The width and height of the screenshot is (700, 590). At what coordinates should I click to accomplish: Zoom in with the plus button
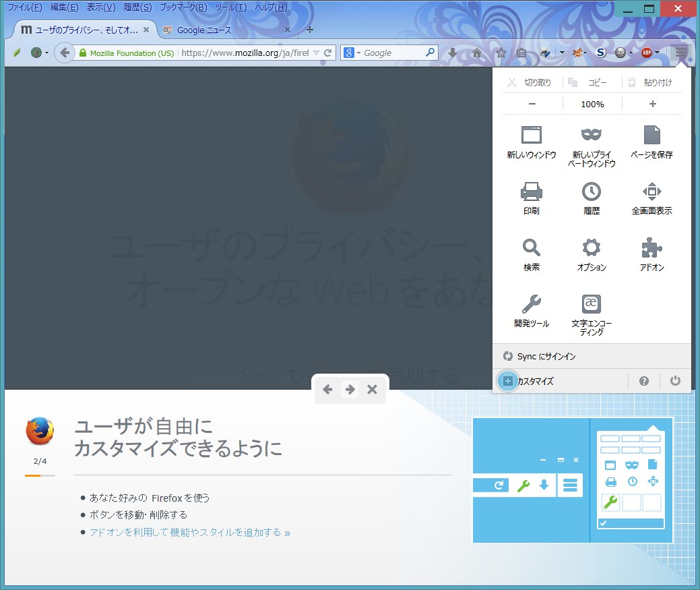coord(652,104)
